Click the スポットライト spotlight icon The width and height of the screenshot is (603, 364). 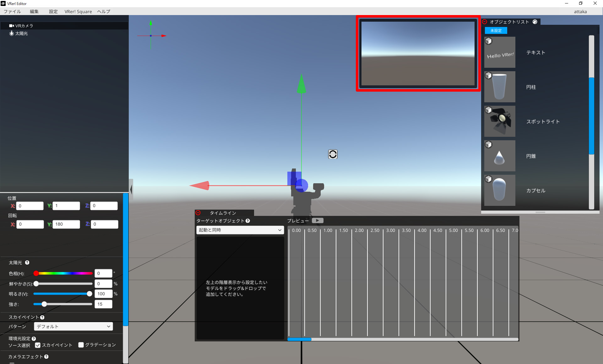pyautogui.click(x=501, y=121)
